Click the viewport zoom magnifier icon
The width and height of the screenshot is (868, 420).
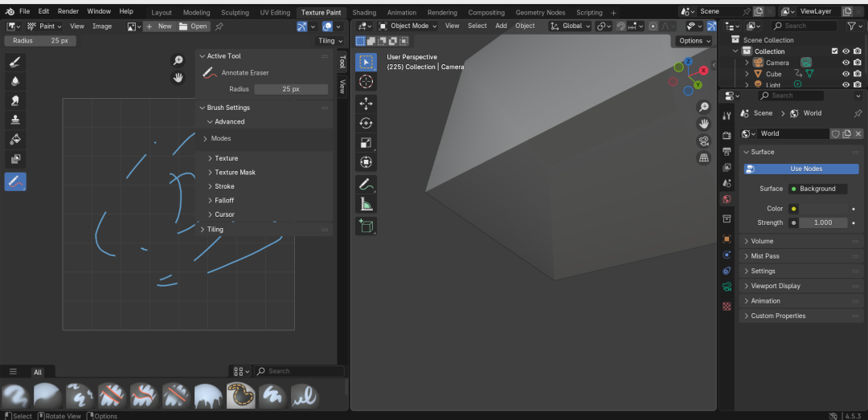pos(703,107)
